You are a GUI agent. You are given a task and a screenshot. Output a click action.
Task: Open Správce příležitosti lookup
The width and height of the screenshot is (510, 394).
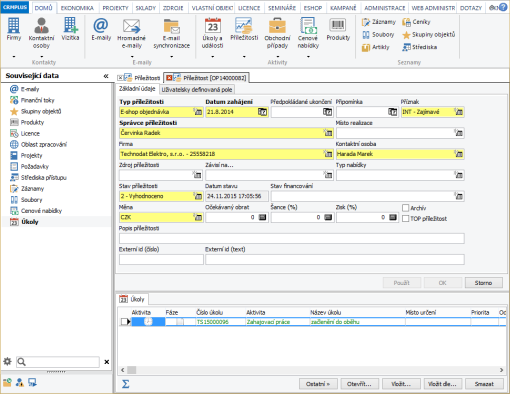[x=328, y=133]
